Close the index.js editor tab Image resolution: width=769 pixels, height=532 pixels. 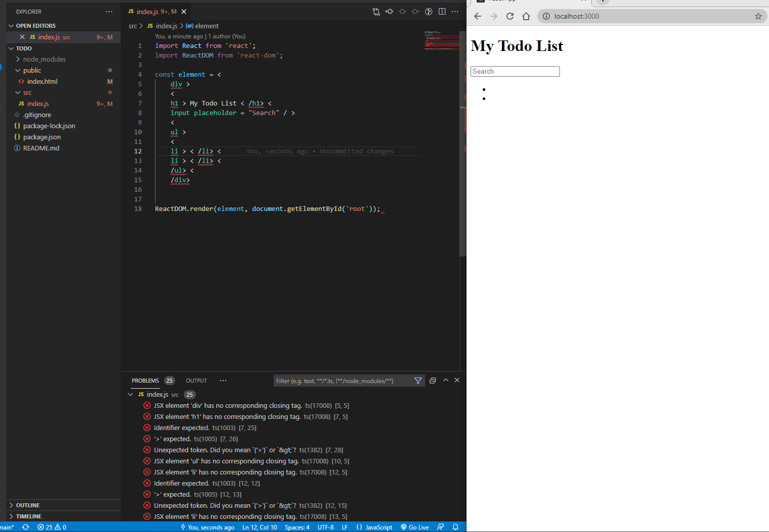click(x=184, y=12)
